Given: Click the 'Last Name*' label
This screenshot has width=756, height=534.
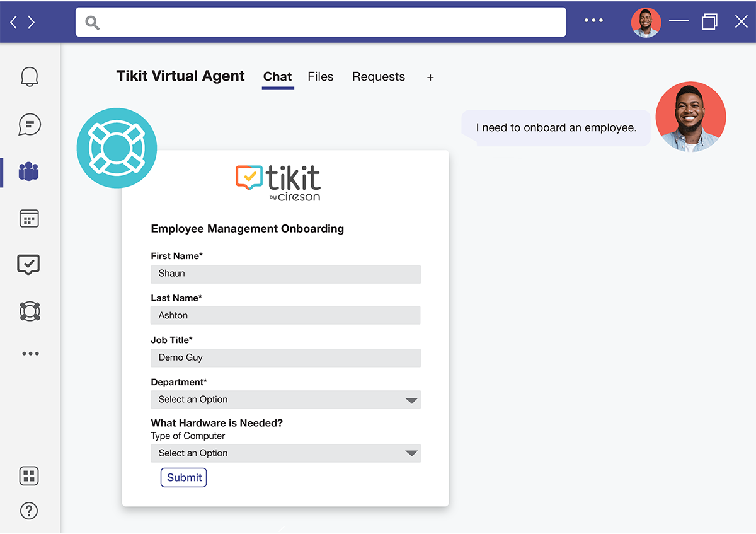Looking at the screenshot, I should [176, 298].
